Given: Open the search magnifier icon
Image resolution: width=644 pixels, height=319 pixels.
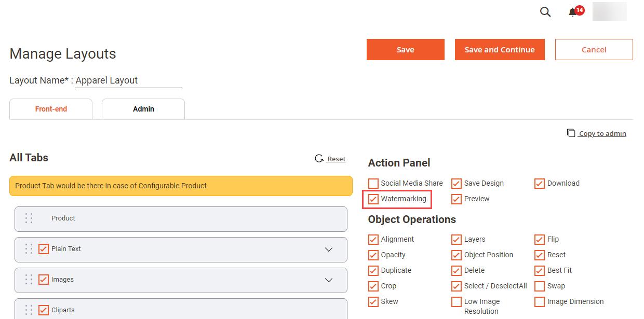Looking at the screenshot, I should coord(545,11).
